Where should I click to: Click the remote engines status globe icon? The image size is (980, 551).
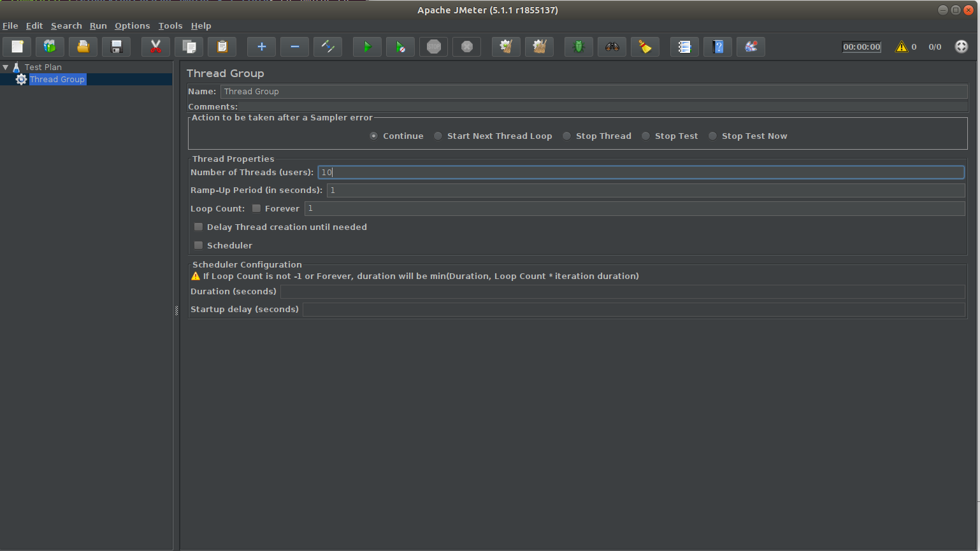click(x=962, y=47)
